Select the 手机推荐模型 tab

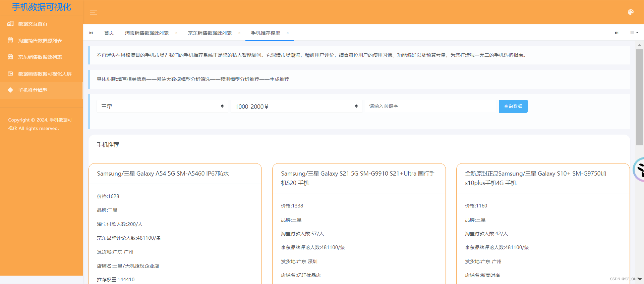point(266,33)
